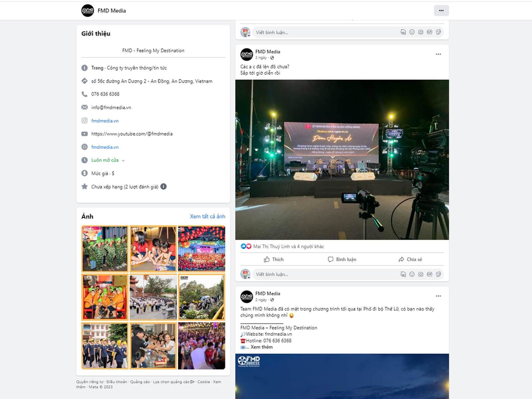Viewport: 532px width, 399px height.
Task: Click the address direction icon beside số 56c
Action: [84, 81]
